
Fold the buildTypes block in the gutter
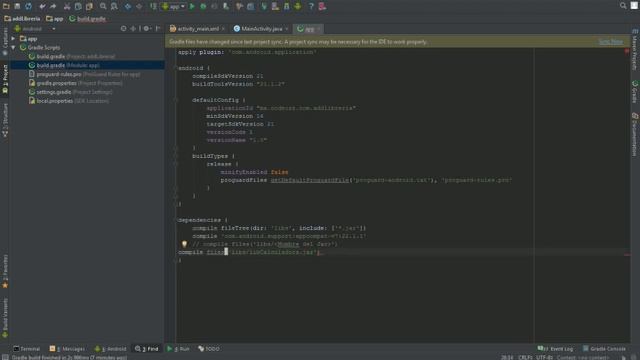[x=176, y=156]
